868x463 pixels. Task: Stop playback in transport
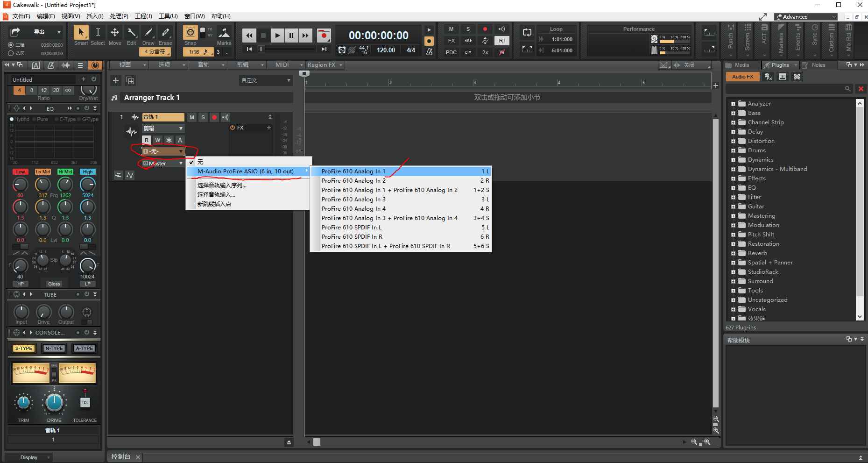click(263, 35)
